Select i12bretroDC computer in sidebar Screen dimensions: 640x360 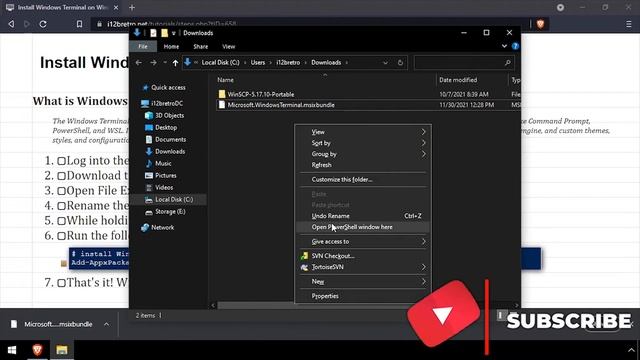coord(167,103)
